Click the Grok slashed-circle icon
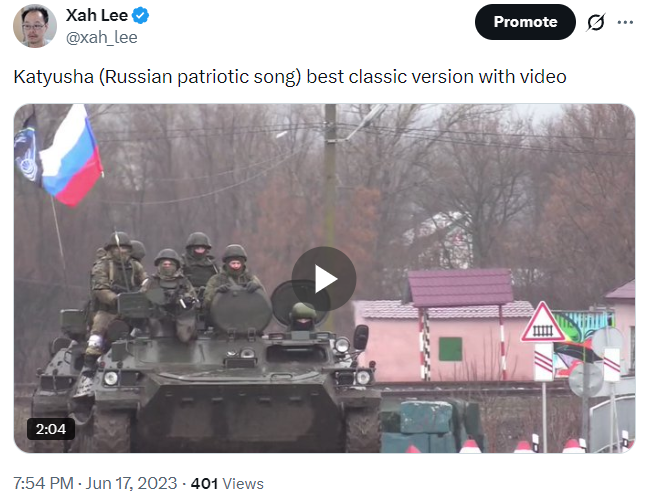The height and width of the screenshot is (503, 647). (595, 22)
